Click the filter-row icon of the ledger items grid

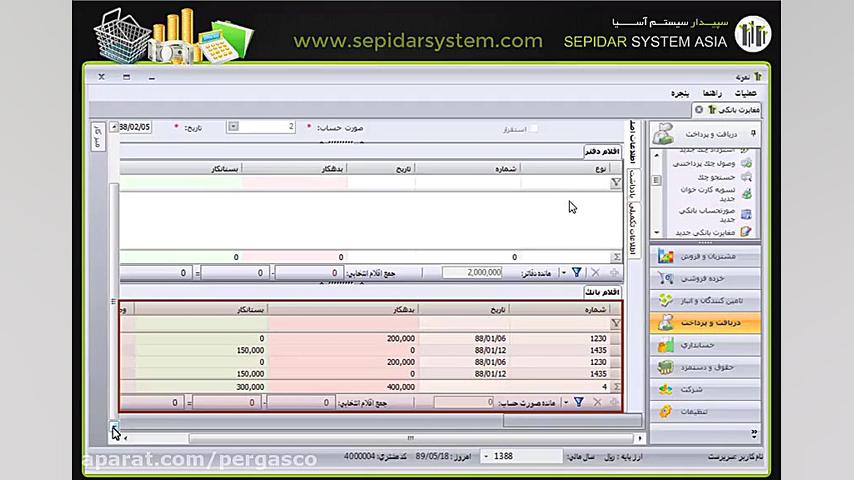[616, 183]
